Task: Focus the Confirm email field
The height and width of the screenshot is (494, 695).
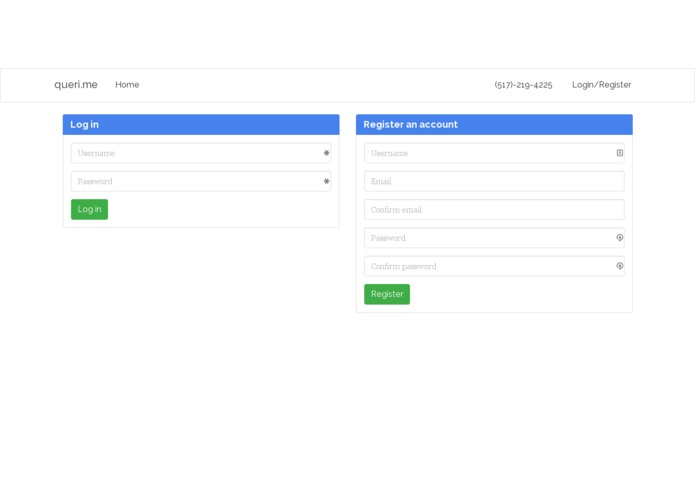Action: click(x=494, y=210)
